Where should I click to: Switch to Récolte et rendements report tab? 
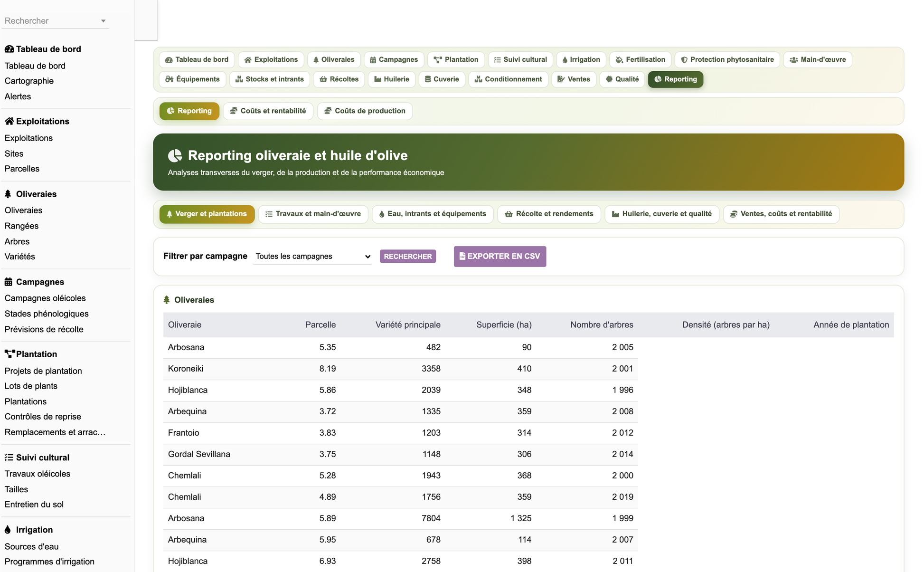click(549, 214)
